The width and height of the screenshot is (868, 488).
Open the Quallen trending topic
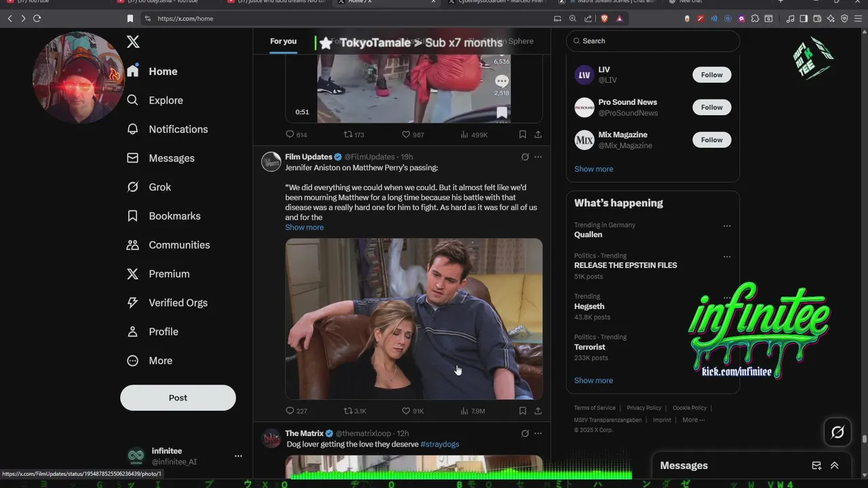tap(588, 235)
